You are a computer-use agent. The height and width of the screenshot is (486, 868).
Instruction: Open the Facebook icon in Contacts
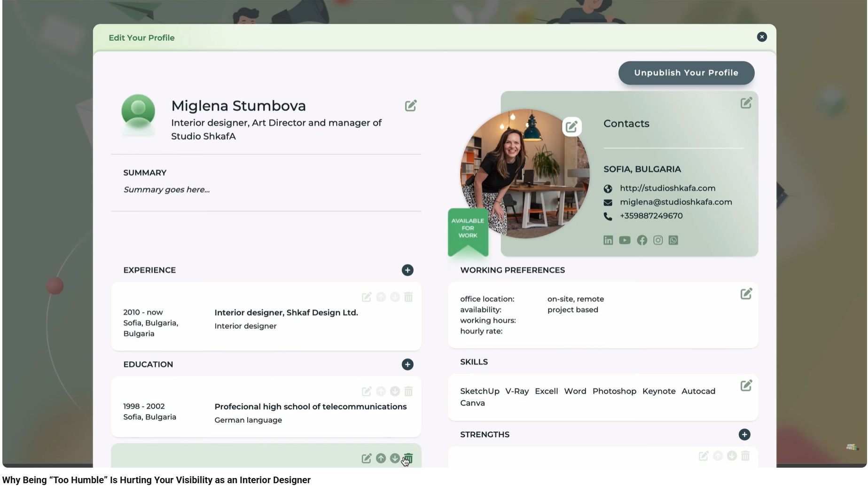point(641,240)
